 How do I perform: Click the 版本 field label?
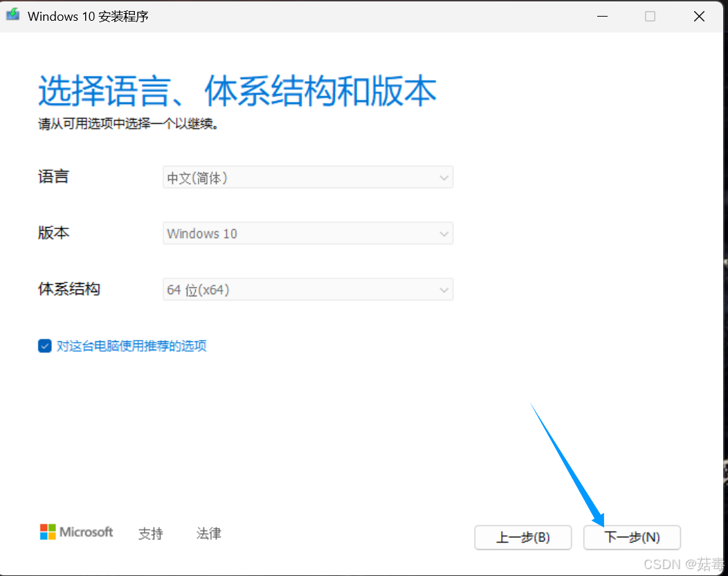(x=53, y=233)
